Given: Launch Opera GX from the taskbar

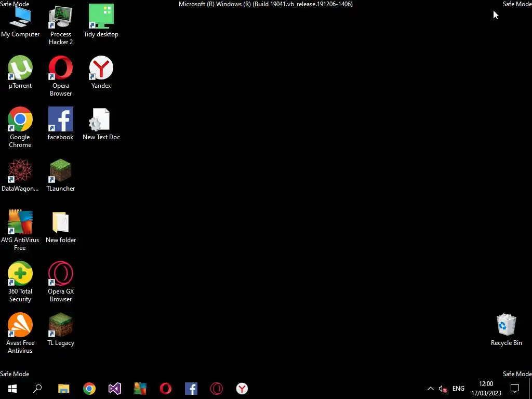Looking at the screenshot, I should click(x=217, y=389).
